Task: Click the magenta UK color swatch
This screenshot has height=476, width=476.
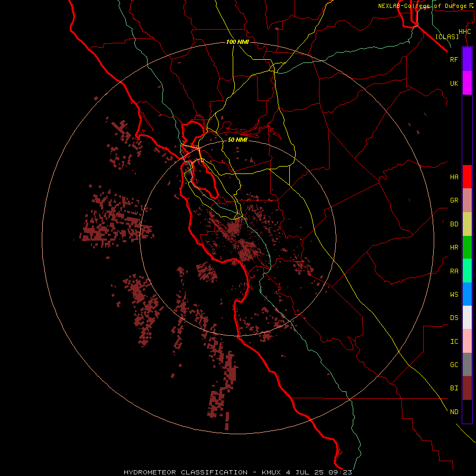Action: [x=467, y=83]
